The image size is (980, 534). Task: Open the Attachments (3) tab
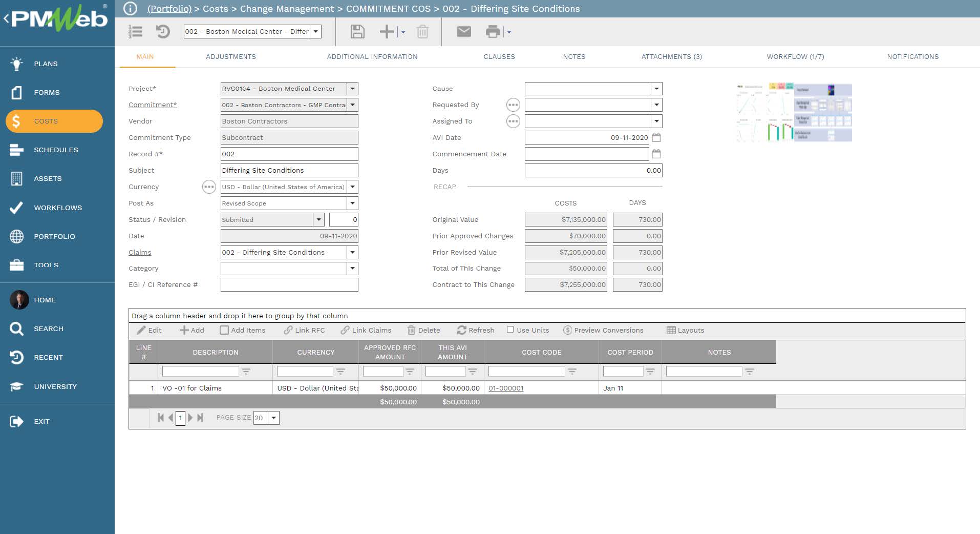(x=672, y=57)
